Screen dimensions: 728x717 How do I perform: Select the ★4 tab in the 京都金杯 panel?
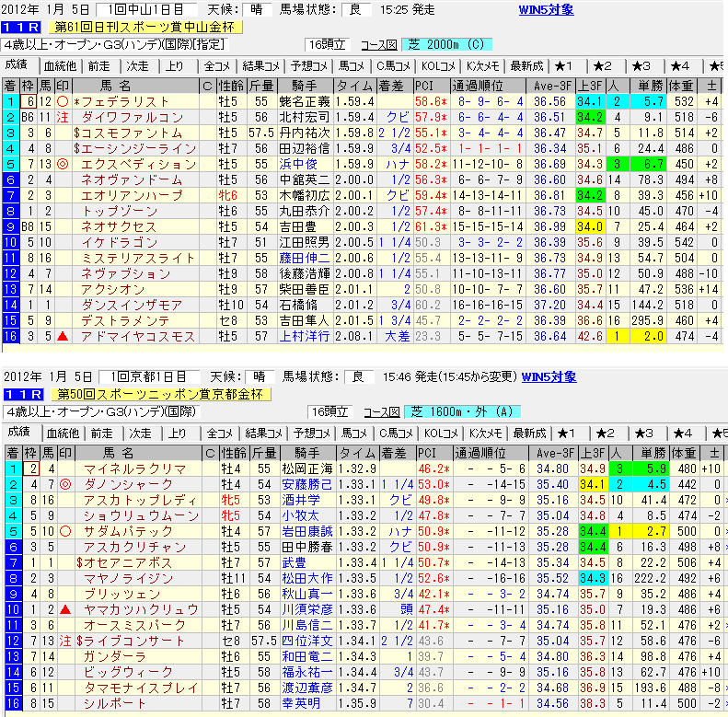pos(683,434)
